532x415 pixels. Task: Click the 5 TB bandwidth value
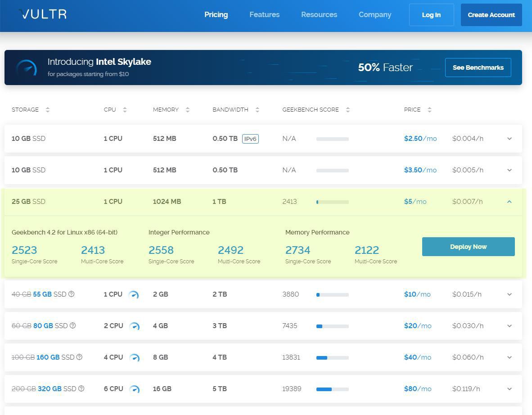click(x=220, y=389)
